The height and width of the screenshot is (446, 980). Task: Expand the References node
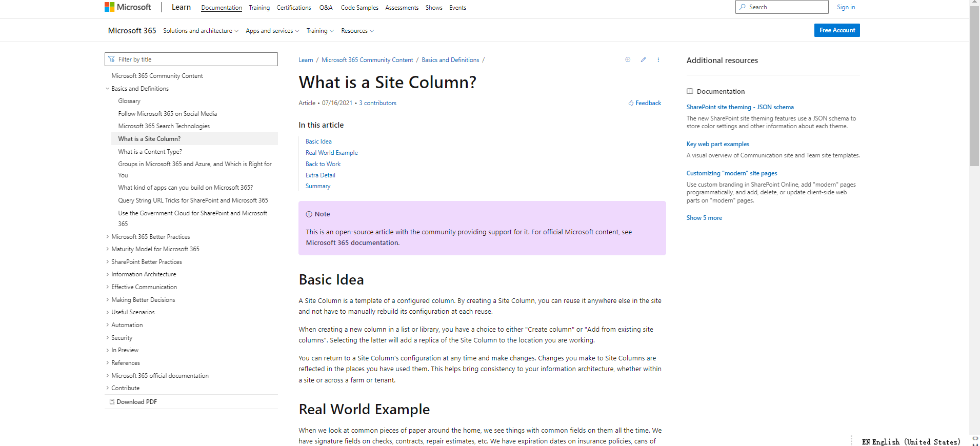pos(107,363)
